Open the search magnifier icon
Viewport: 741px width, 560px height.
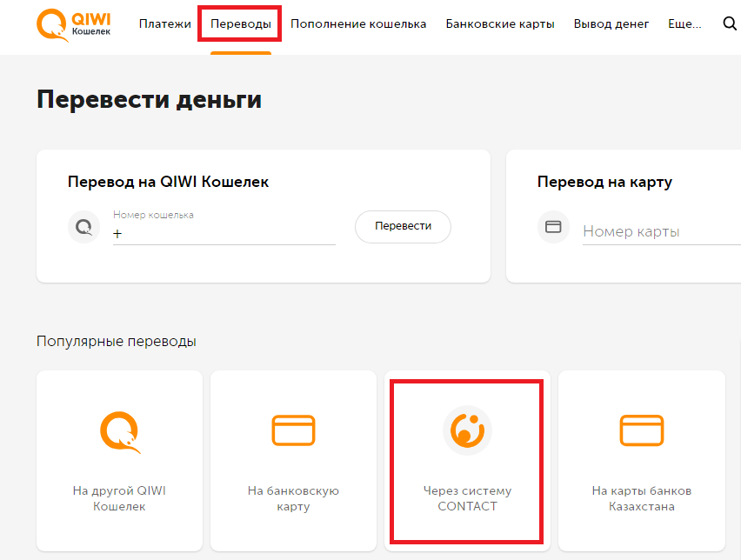coord(730,23)
